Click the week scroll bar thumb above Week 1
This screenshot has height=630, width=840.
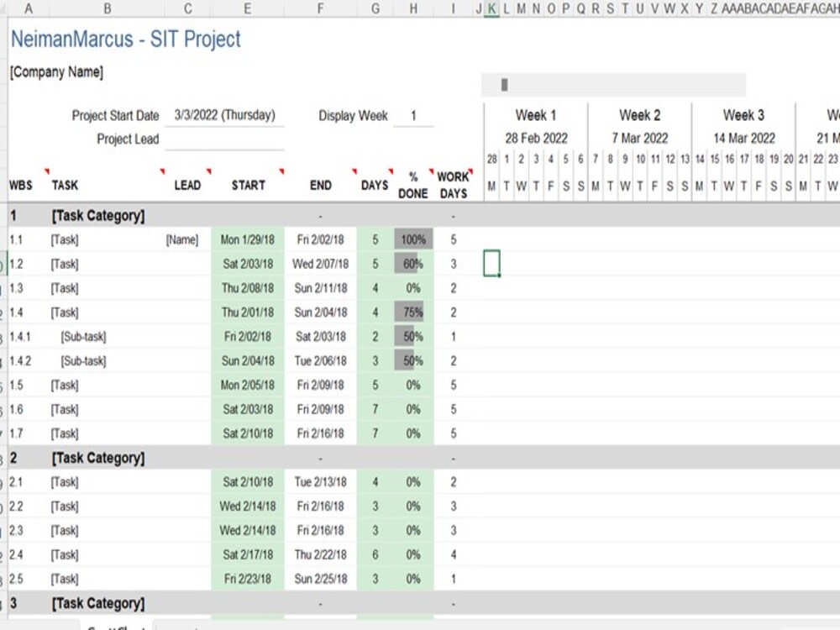click(x=504, y=85)
